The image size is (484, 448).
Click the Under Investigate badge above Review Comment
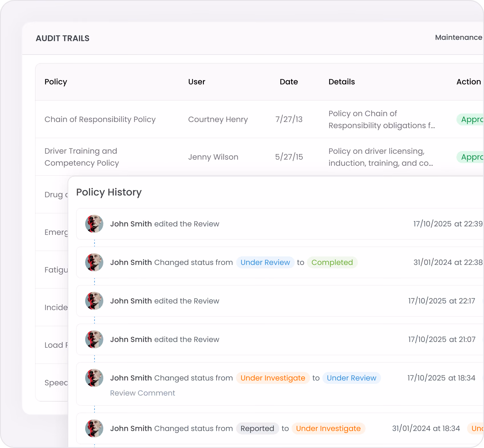tap(273, 378)
